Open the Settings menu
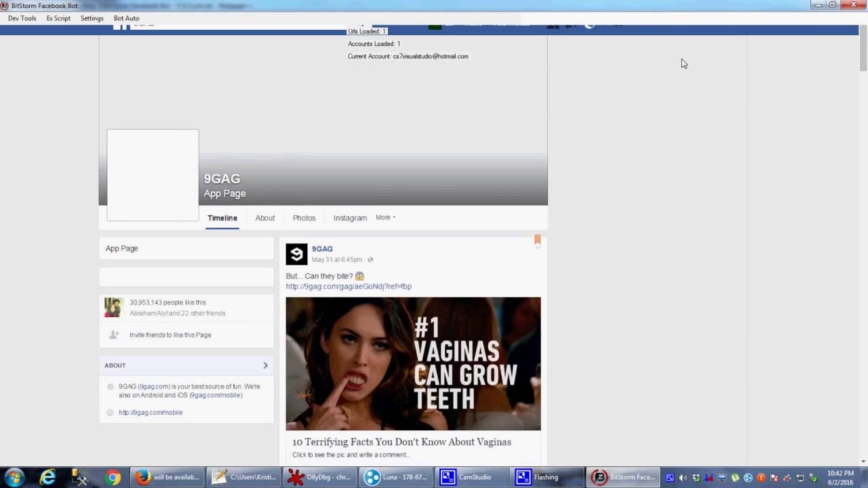Viewport: 868px width, 488px height. tap(92, 18)
